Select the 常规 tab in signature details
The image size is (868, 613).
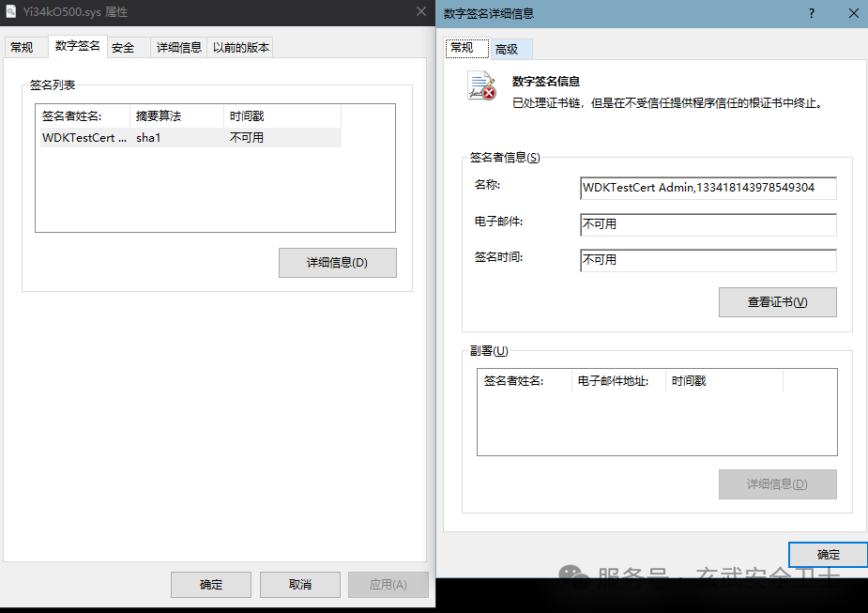(x=462, y=48)
